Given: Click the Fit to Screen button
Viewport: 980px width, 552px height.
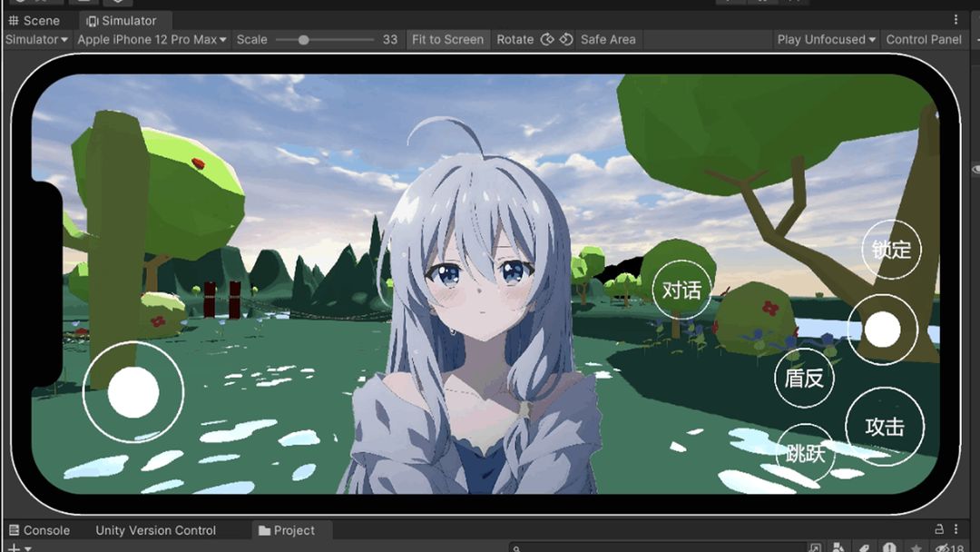Looking at the screenshot, I should point(447,39).
